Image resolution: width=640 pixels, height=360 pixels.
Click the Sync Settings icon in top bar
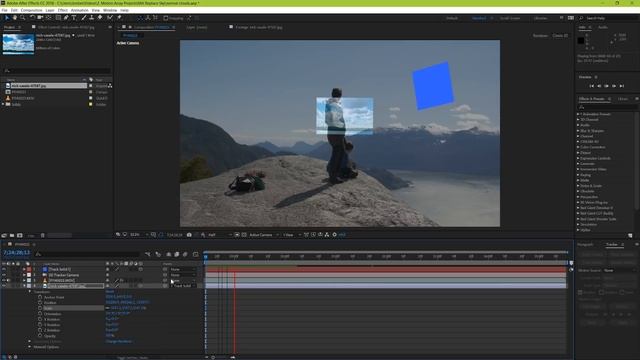pyautogui.click(x=571, y=18)
